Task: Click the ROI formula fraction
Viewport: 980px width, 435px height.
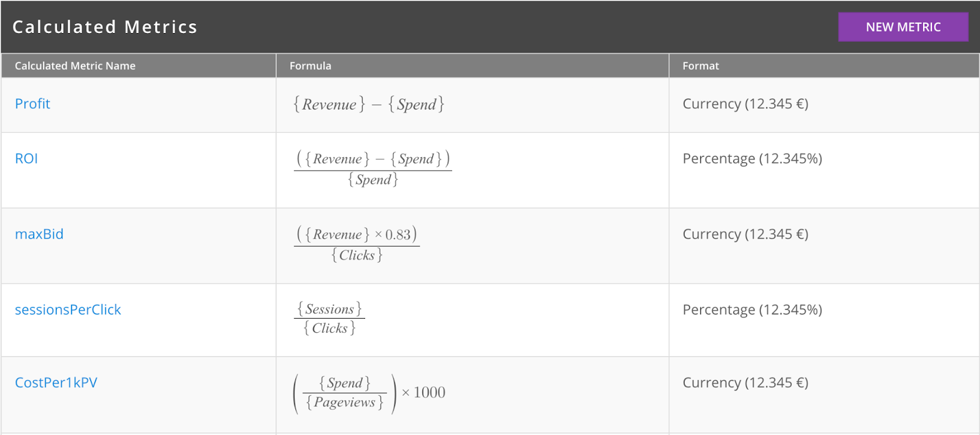Action: pyautogui.click(x=373, y=169)
